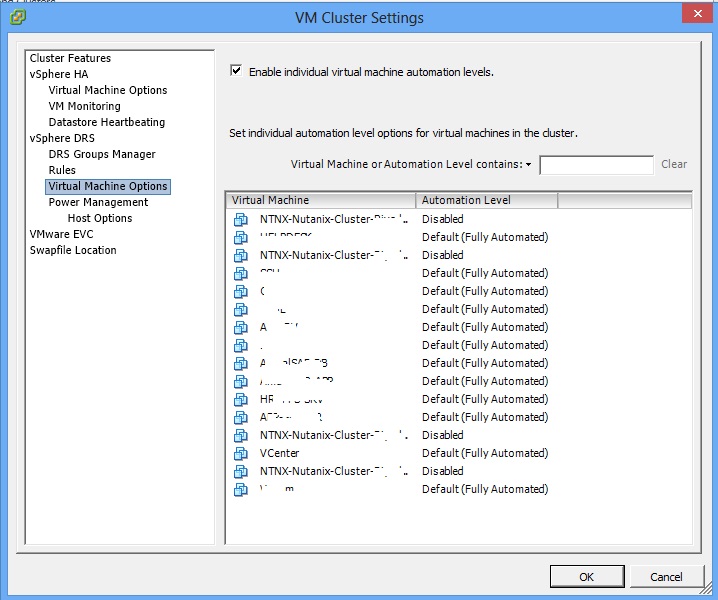Click the Cancel button
The height and width of the screenshot is (600, 718).
[x=666, y=576]
